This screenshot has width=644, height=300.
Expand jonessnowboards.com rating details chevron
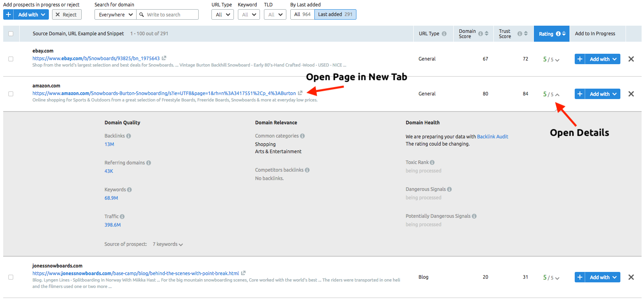[x=557, y=278]
